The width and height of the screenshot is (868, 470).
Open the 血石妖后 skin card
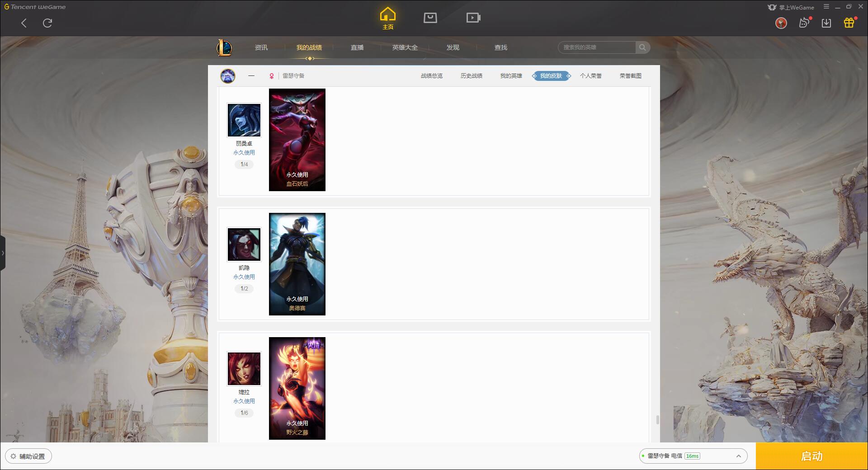(x=297, y=140)
